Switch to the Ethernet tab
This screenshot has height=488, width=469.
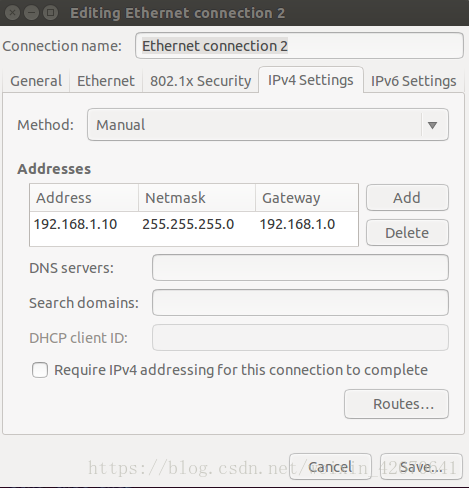(x=106, y=81)
